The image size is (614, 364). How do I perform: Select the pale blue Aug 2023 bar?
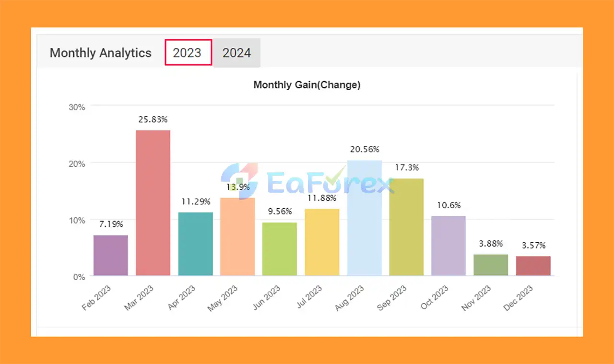364,218
